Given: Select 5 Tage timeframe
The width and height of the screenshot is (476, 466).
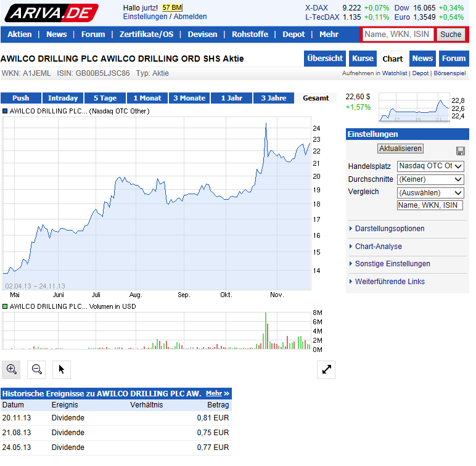Looking at the screenshot, I should pyautogui.click(x=106, y=99).
